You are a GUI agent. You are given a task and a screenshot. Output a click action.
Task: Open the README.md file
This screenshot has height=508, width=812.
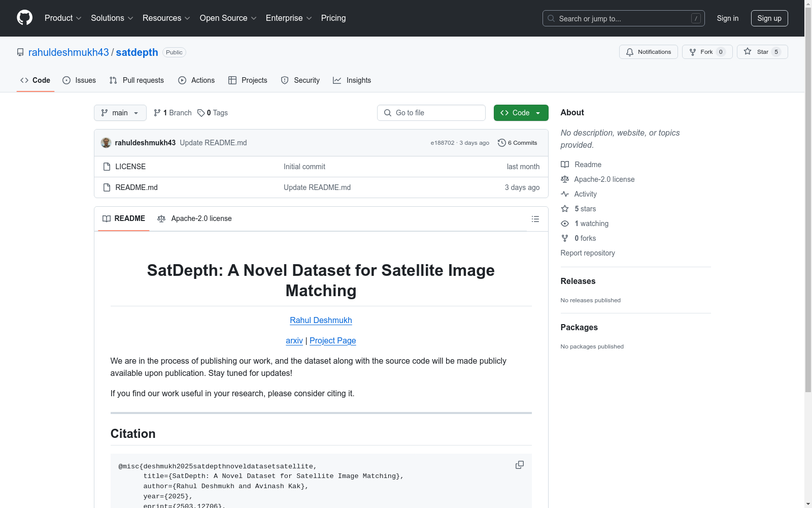(x=137, y=187)
